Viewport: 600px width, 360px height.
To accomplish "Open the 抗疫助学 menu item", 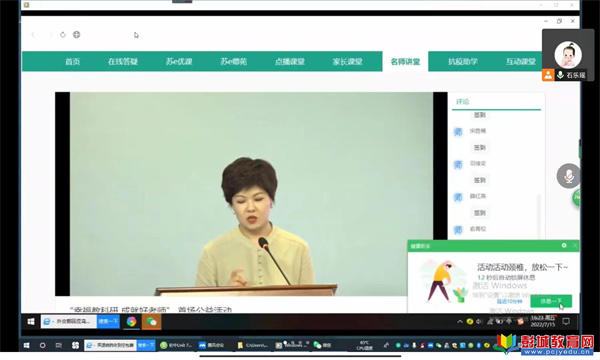I will pos(463,62).
